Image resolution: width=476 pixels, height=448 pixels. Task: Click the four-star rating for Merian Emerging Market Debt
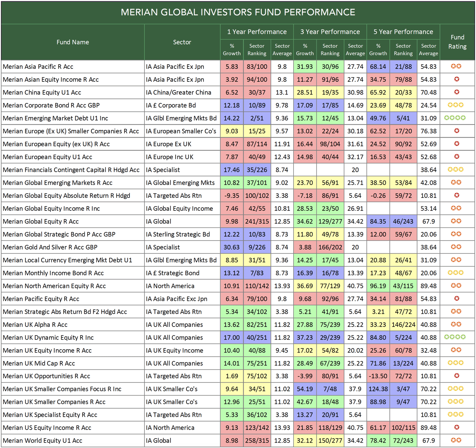[457, 118]
